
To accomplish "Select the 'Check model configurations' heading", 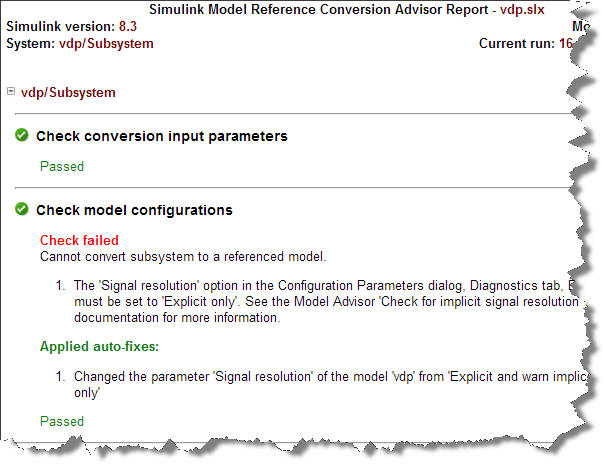I will click(x=134, y=210).
